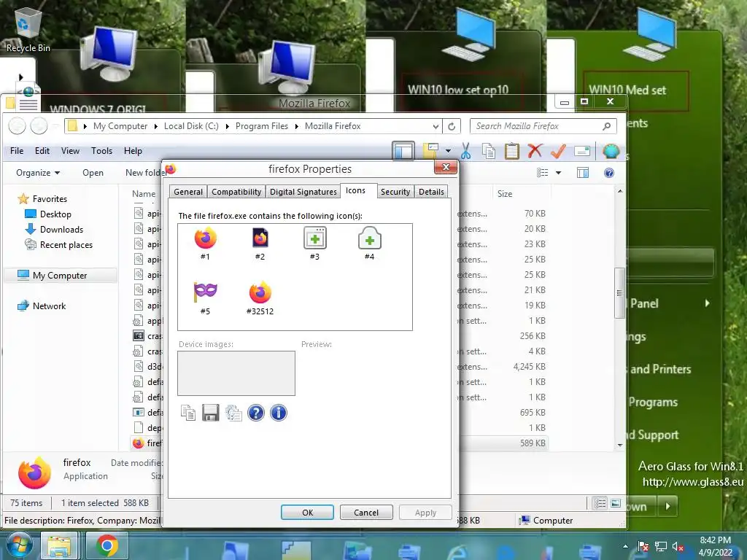Select icon #5 purple mask
This screenshot has width=747, height=560.
[x=205, y=292]
